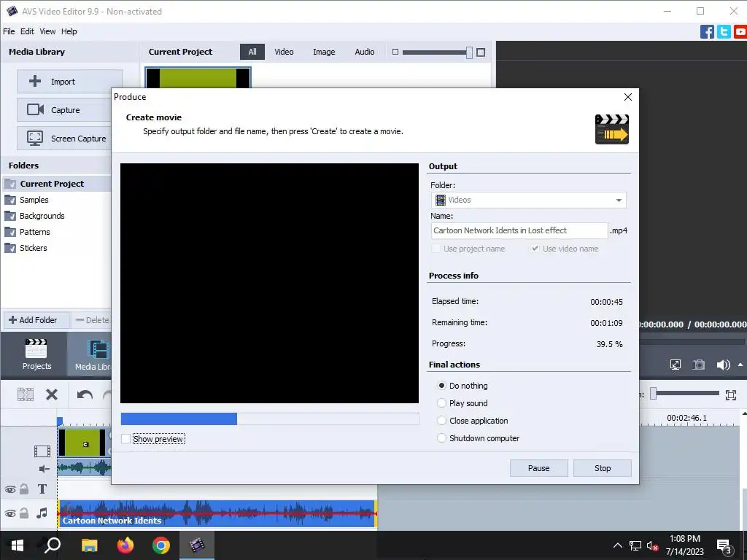Image resolution: width=747 pixels, height=560 pixels.
Task: Click the undo arrow on timeline toolbar
Action: coord(85,394)
